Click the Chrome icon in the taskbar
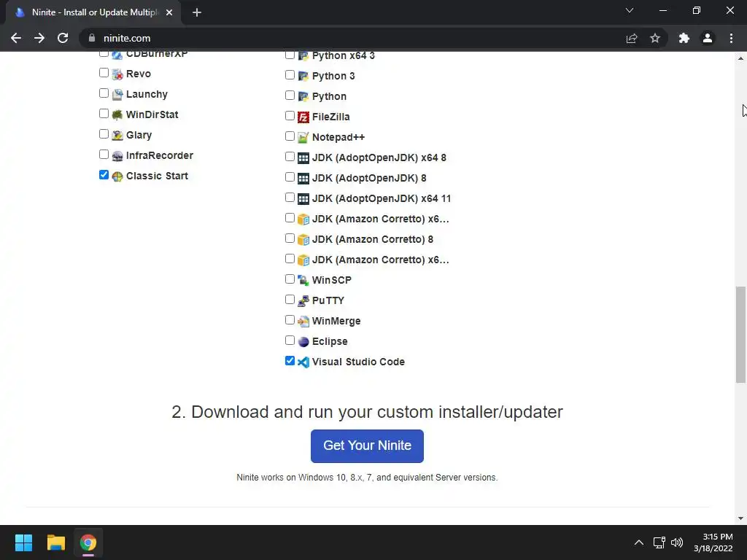The height and width of the screenshot is (560, 747). pos(88,542)
